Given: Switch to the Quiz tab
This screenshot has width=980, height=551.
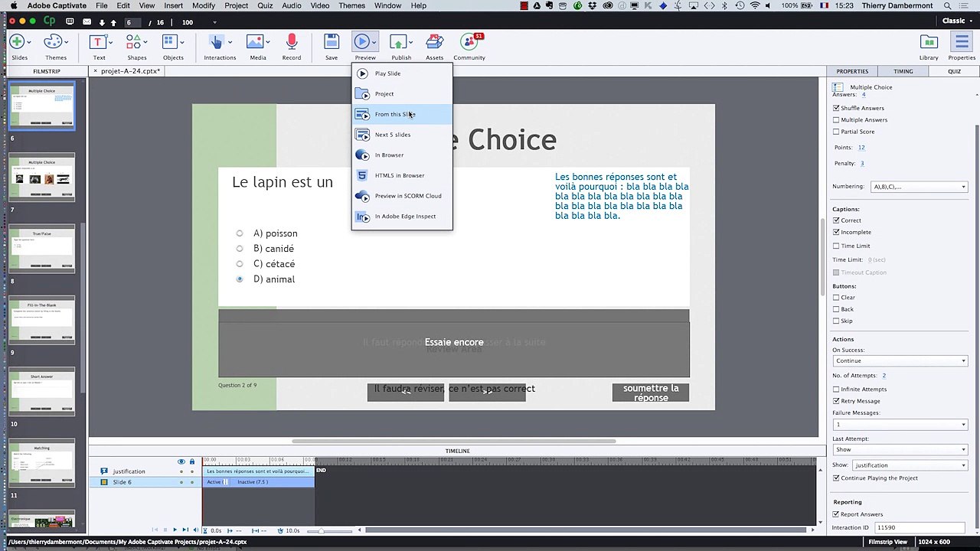Looking at the screenshot, I should pyautogui.click(x=954, y=71).
